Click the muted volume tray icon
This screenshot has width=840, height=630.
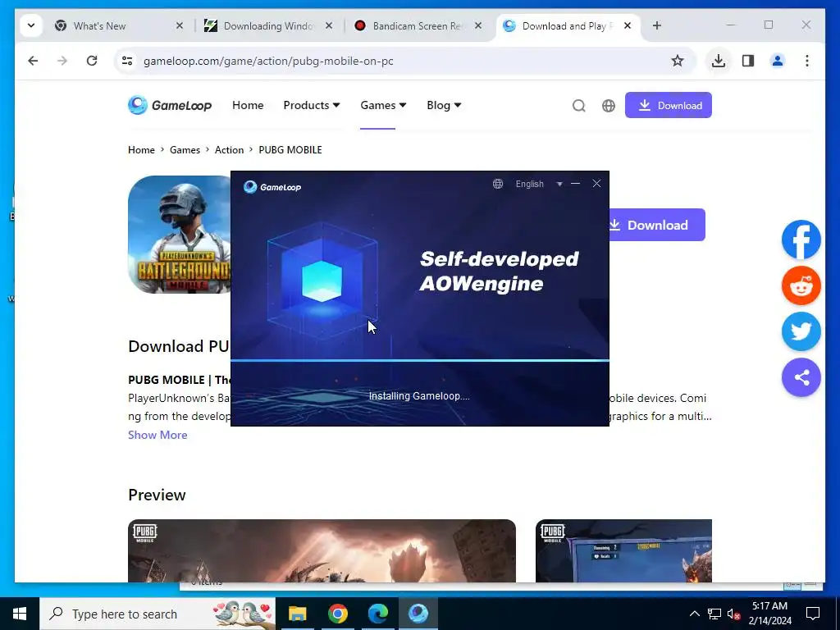(734, 614)
